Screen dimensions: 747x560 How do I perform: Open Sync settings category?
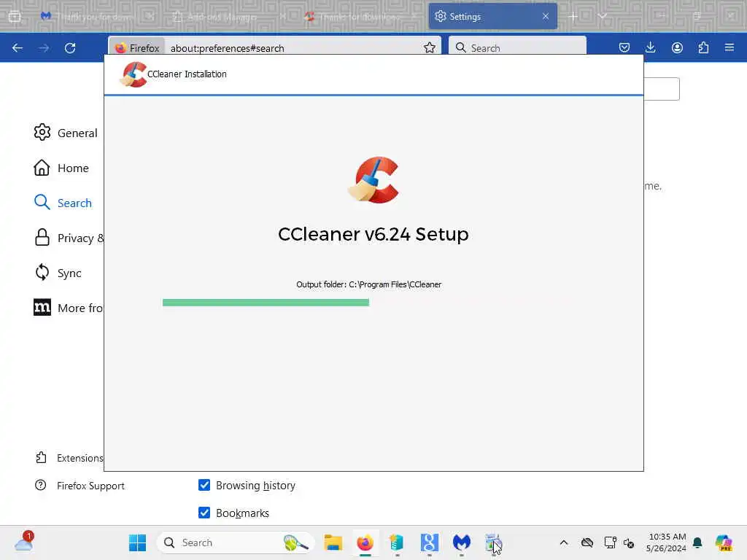point(57,273)
